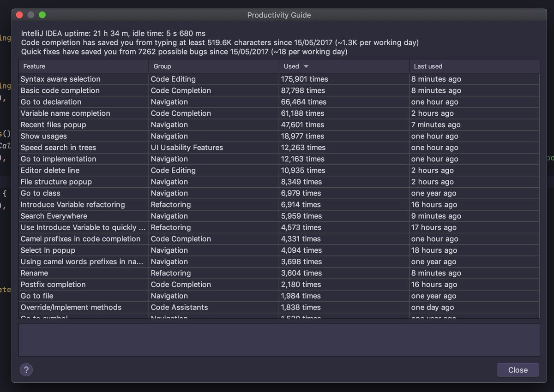Click the 6,914 times cell
The width and height of the screenshot is (554, 392).
(344, 204)
